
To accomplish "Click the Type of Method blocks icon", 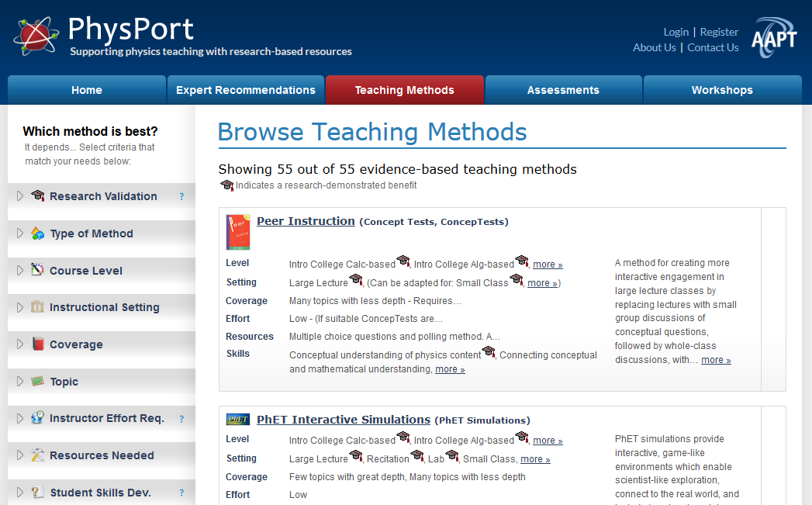I will point(38,233).
